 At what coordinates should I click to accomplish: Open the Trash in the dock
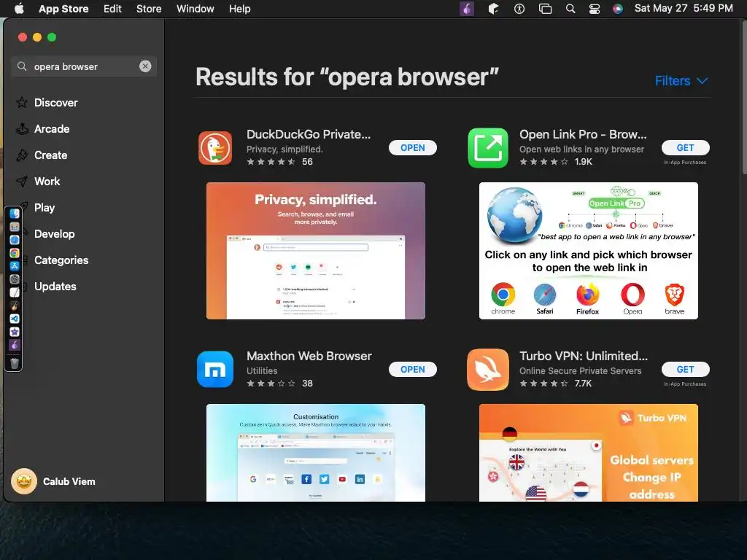click(x=15, y=363)
